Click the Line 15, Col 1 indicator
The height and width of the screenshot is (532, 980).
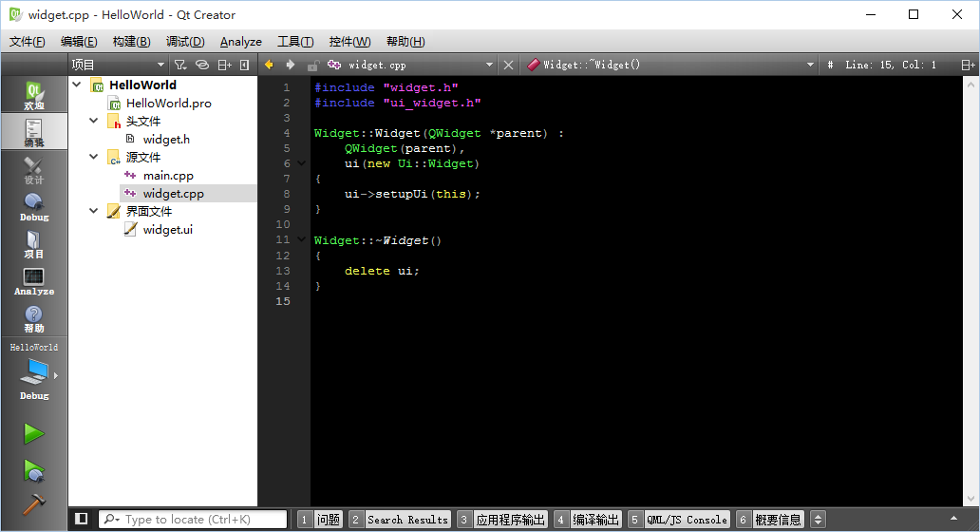[x=891, y=65]
